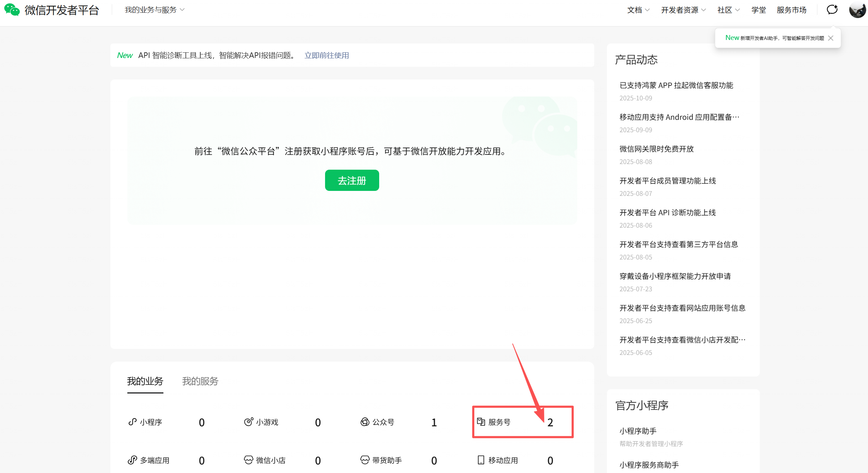This screenshot has width=868, height=473.
Task: Expand the 开发者资源 menu
Action: point(684,10)
